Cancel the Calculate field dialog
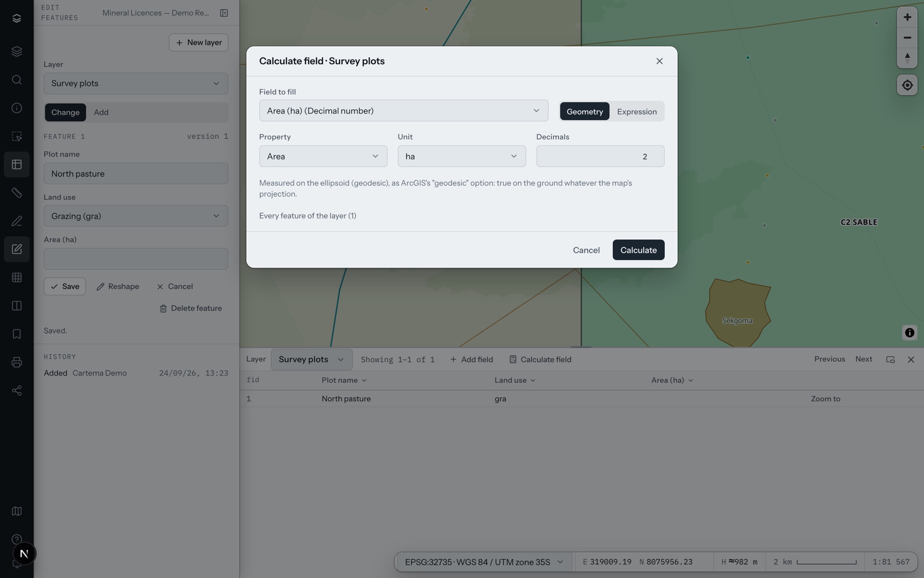This screenshot has height=578, width=924. coord(586,250)
